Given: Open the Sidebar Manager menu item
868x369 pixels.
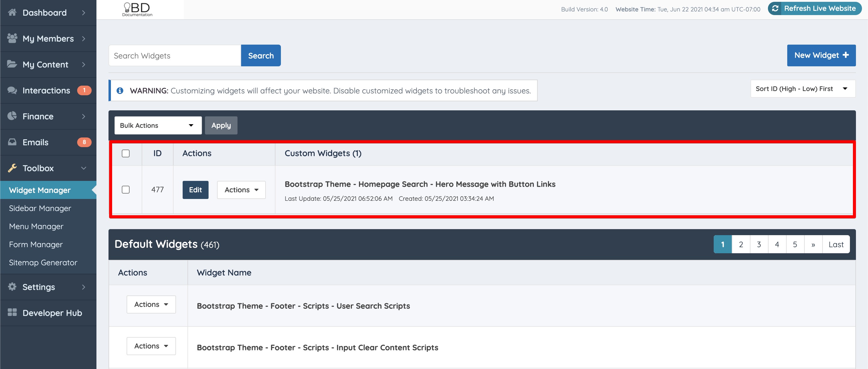Looking at the screenshot, I should [x=40, y=208].
